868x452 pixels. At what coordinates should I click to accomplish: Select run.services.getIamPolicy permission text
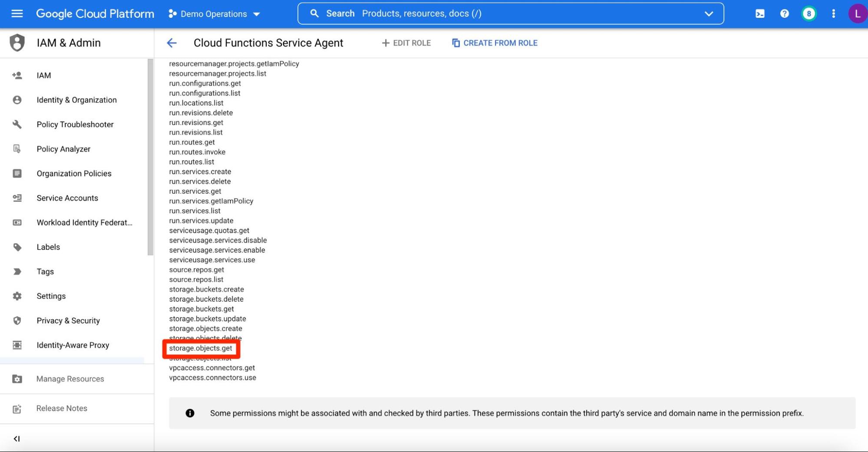(x=211, y=201)
